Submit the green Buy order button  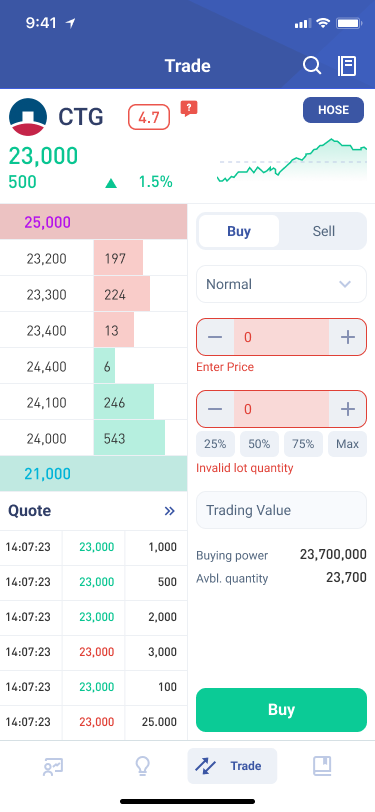tap(281, 709)
